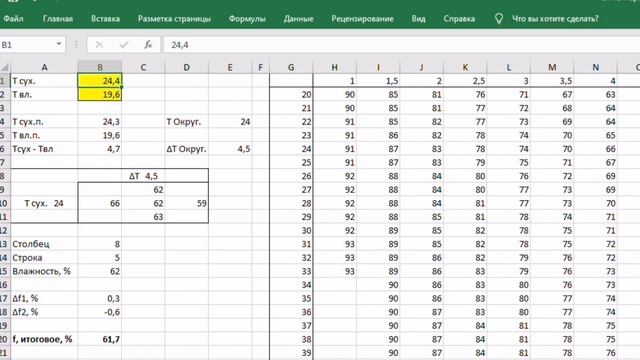Select column G header
640x360 pixels.
click(291, 67)
